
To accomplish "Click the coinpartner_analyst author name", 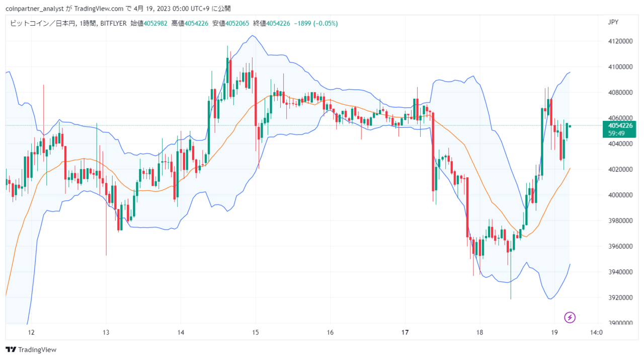I will 35,9.
